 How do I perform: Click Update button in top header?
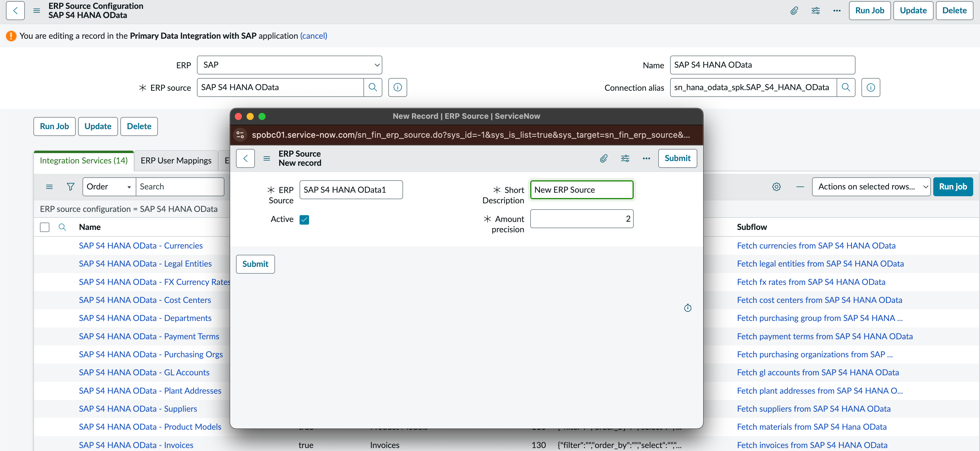[913, 11]
